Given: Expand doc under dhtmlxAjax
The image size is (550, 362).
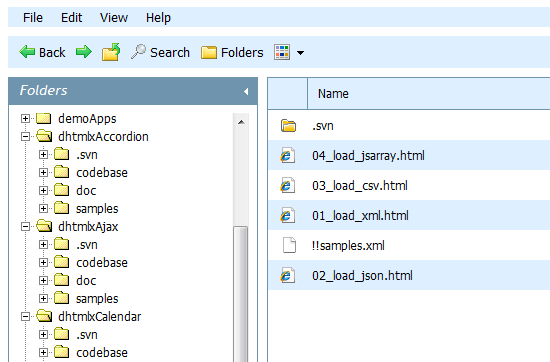Looking at the screenshot, I should click(43, 281).
